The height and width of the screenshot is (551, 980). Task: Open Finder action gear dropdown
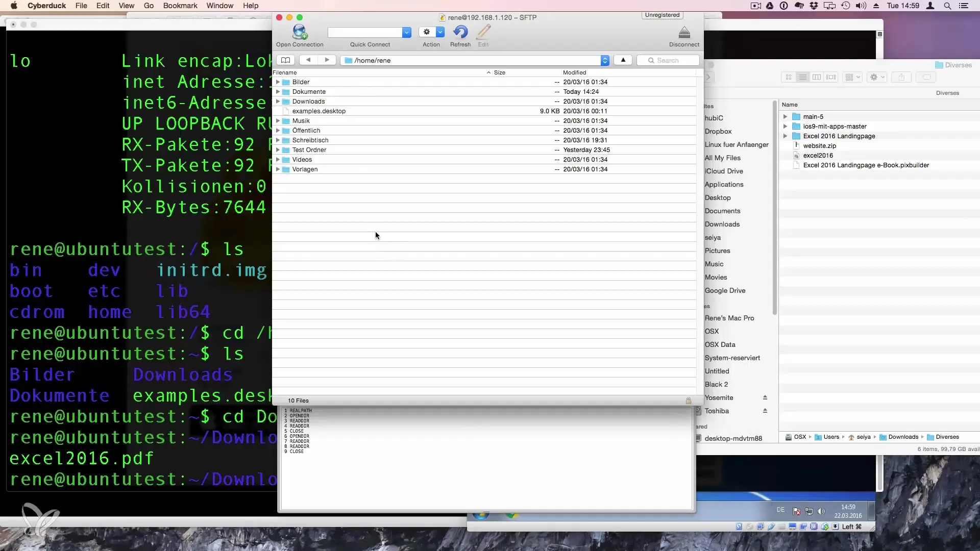pos(877,77)
